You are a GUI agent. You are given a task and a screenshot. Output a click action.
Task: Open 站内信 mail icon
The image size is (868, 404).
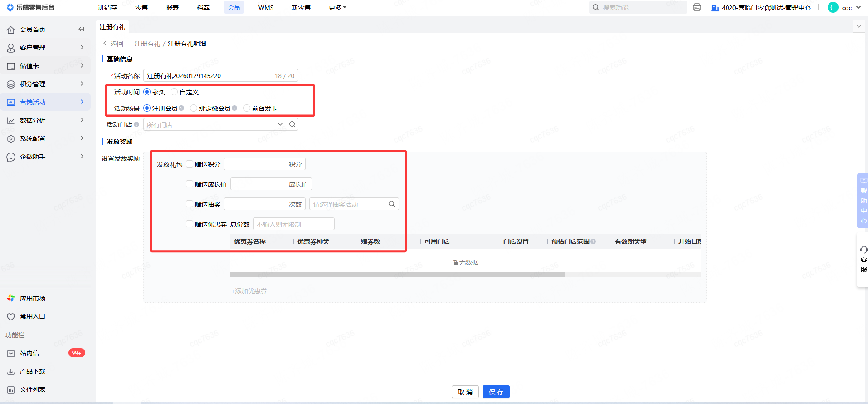click(x=11, y=353)
